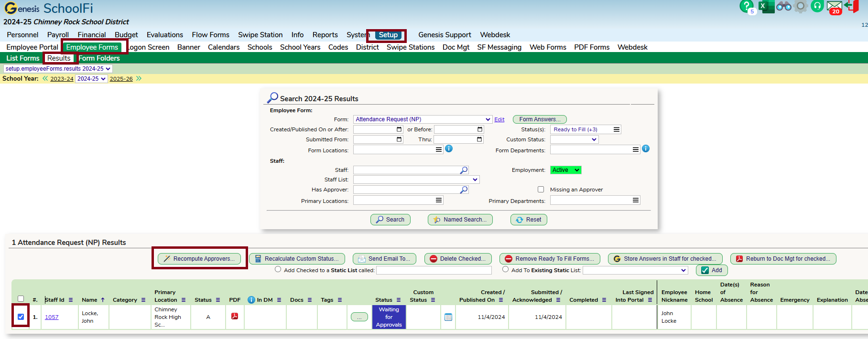Click Recompute Approvers button
868x339 pixels.
click(x=199, y=259)
